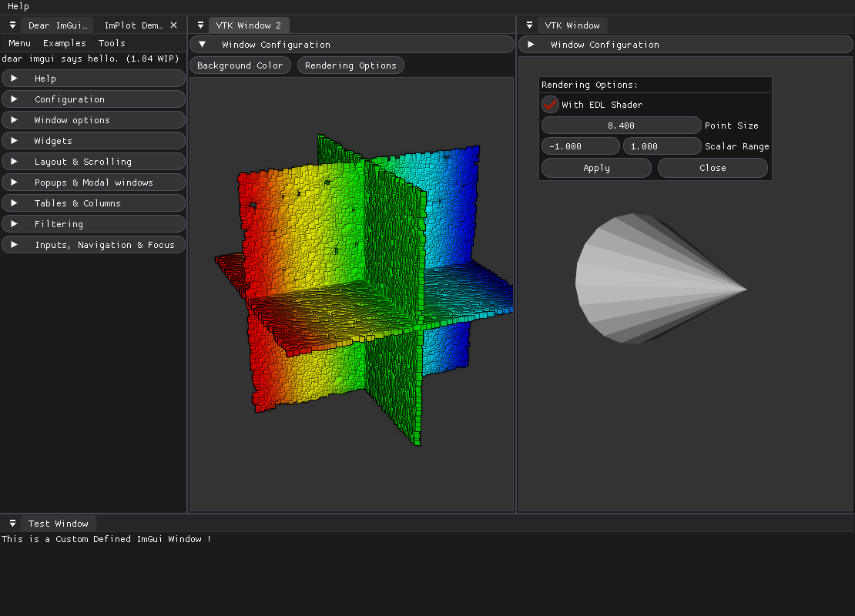Open the dock menu arrow of VTK Window
The height and width of the screenshot is (616, 855).
tap(529, 25)
